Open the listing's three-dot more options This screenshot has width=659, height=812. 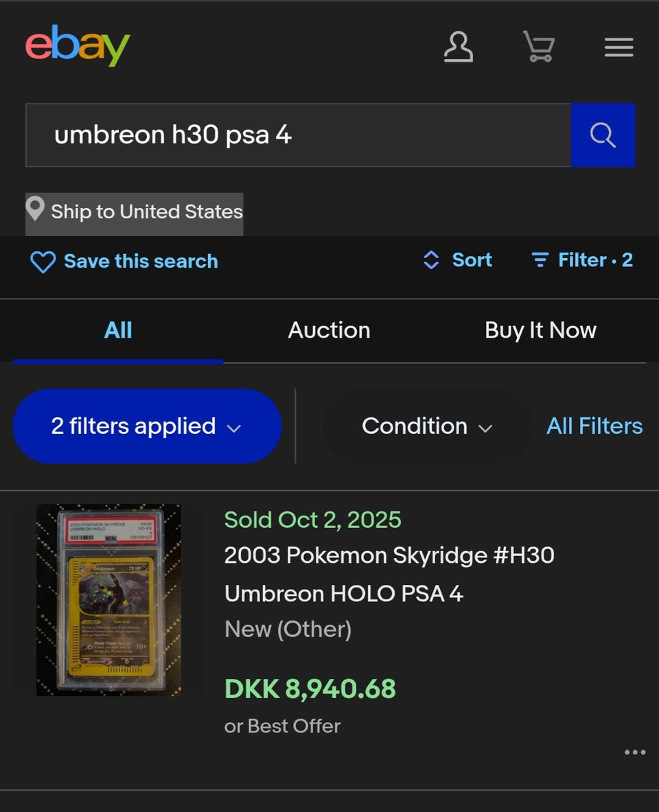tap(635, 752)
